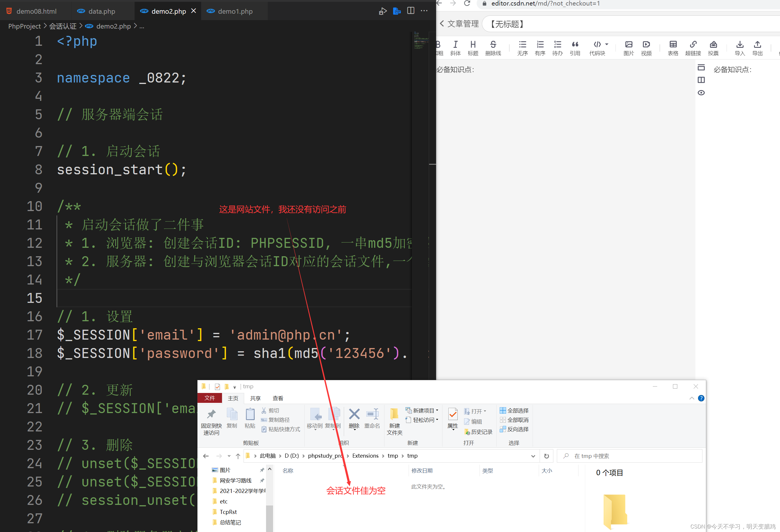
Task: Click the 会话认证 breadcrumb item
Action: (x=63, y=26)
